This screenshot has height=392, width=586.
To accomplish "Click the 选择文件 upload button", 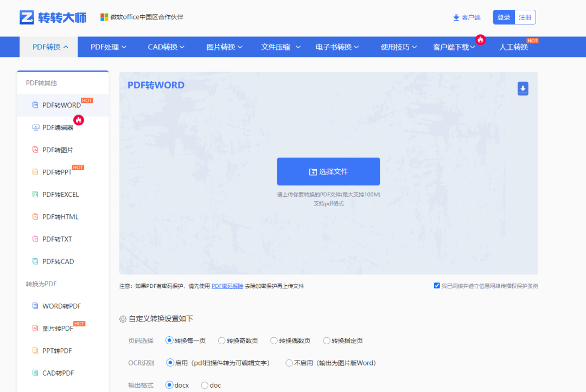I will [x=328, y=171].
